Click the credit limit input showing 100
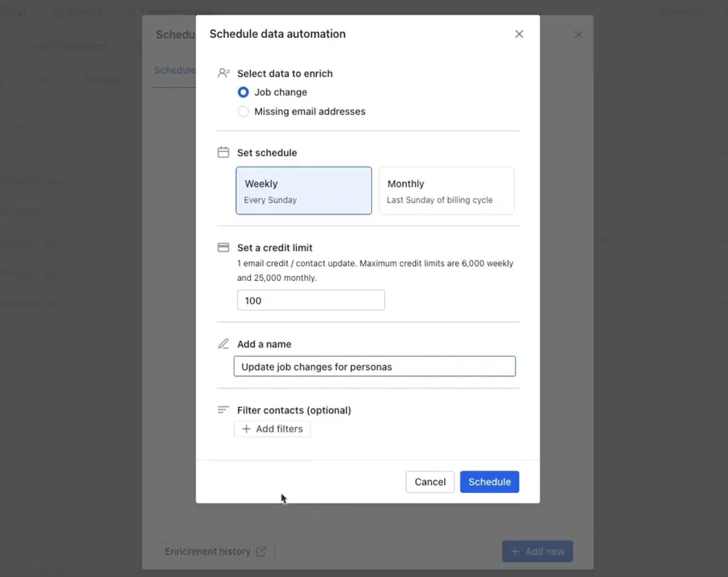Viewport: 728px width, 577px height. click(x=311, y=300)
